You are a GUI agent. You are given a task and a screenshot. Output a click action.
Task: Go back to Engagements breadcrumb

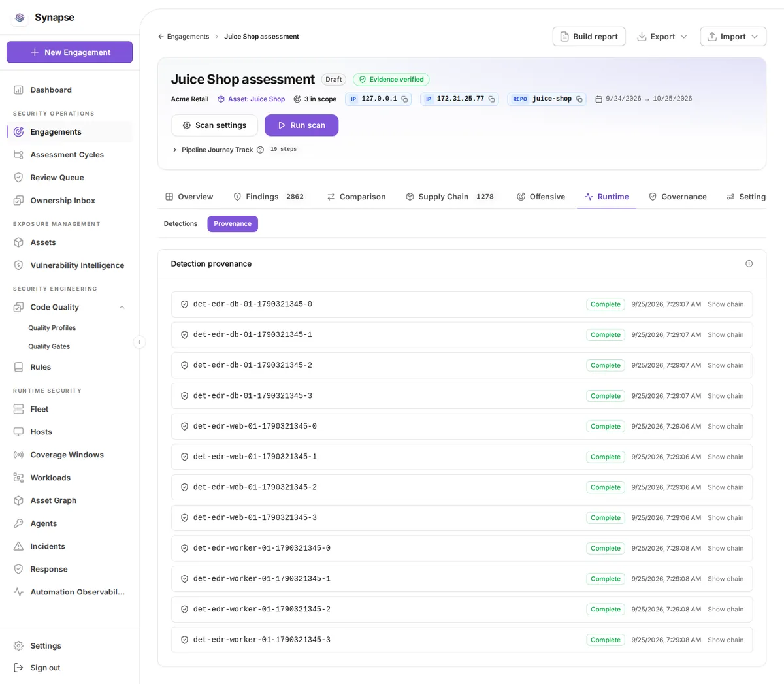click(184, 37)
